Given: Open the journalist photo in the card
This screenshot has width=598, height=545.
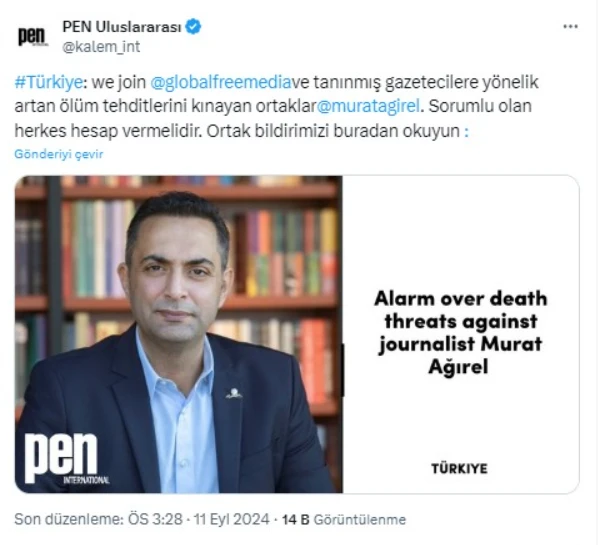Looking at the screenshot, I should click(x=179, y=334).
